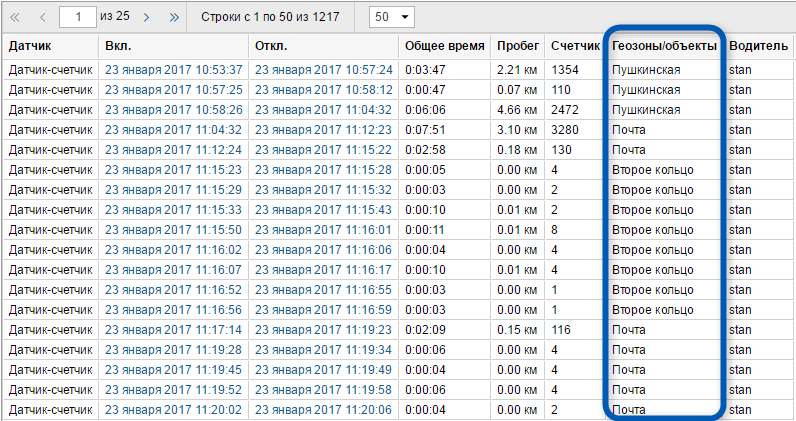Open start time 23 января 2017 11:15:50
Screen dimensions: 796x421
tap(174, 230)
